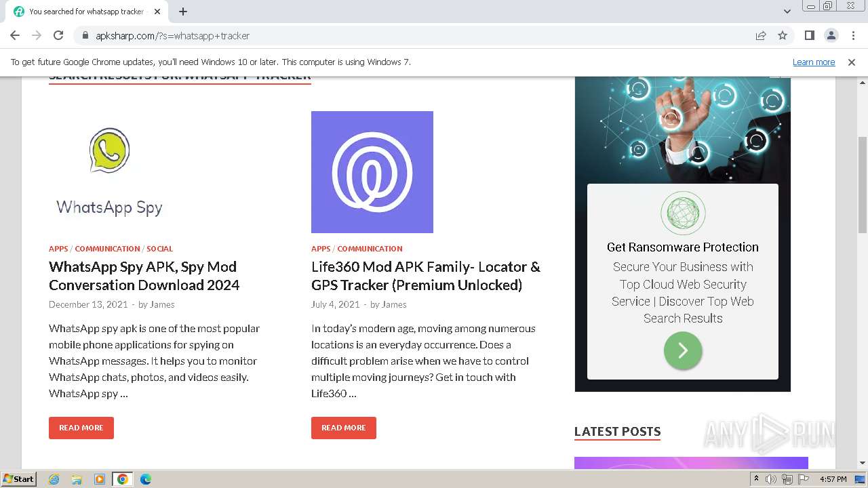Click the globe logo in the ad
This screenshot has width=868, height=488.
point(683,213)
